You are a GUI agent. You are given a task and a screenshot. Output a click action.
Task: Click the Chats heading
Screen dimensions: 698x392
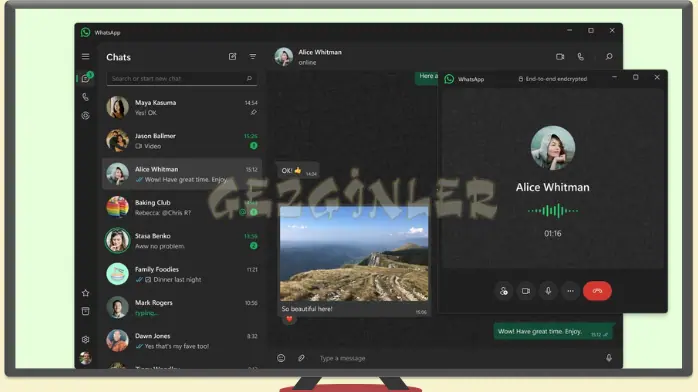pyautogui.click(x=118, y=57)
